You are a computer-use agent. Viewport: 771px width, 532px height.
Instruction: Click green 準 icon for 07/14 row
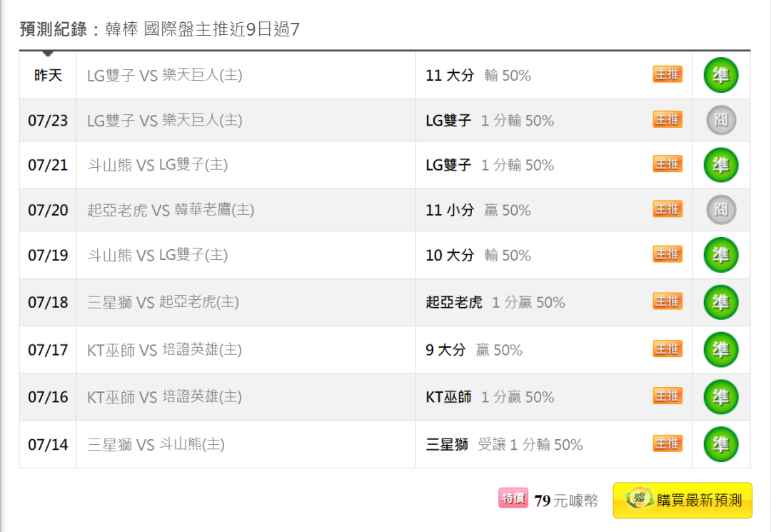pos(721,444)
